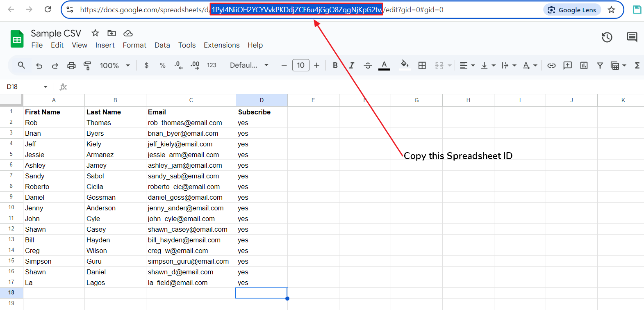Expand the 100% zoom dropdown

115,66
